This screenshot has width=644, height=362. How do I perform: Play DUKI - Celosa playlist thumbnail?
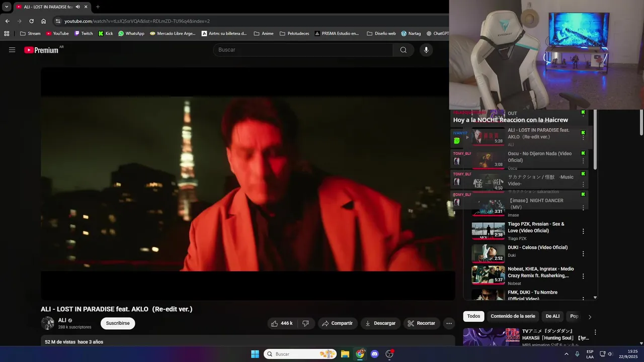(x=488, y=253)
